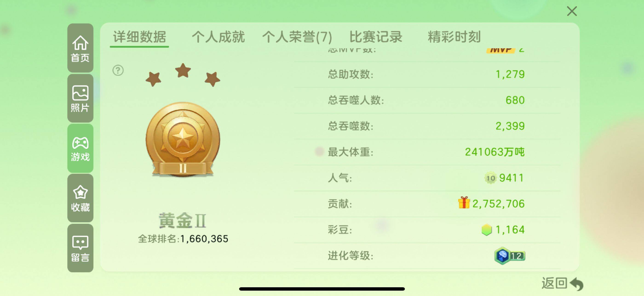Screen dimensions: 644x296
Task: Close the profile panel with X
Action: click(x=572, y=11)
